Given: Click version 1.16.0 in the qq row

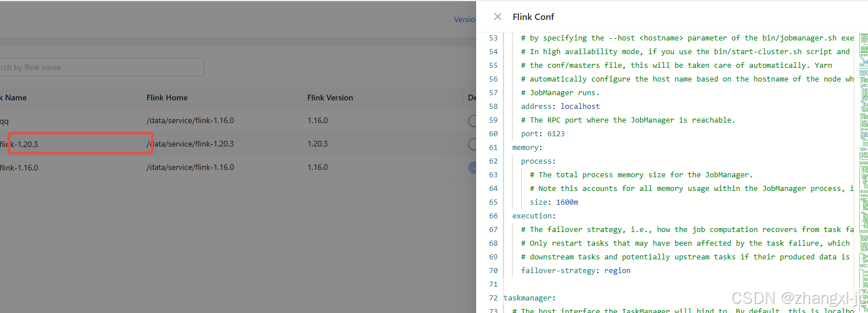Looking at the screenshot, I should click(317, 121).
